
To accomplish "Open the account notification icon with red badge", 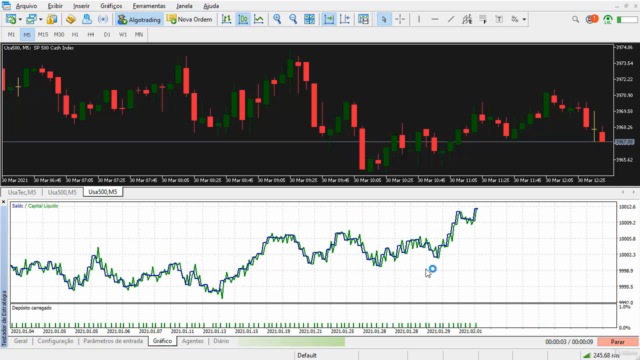I will pos(591,19).
